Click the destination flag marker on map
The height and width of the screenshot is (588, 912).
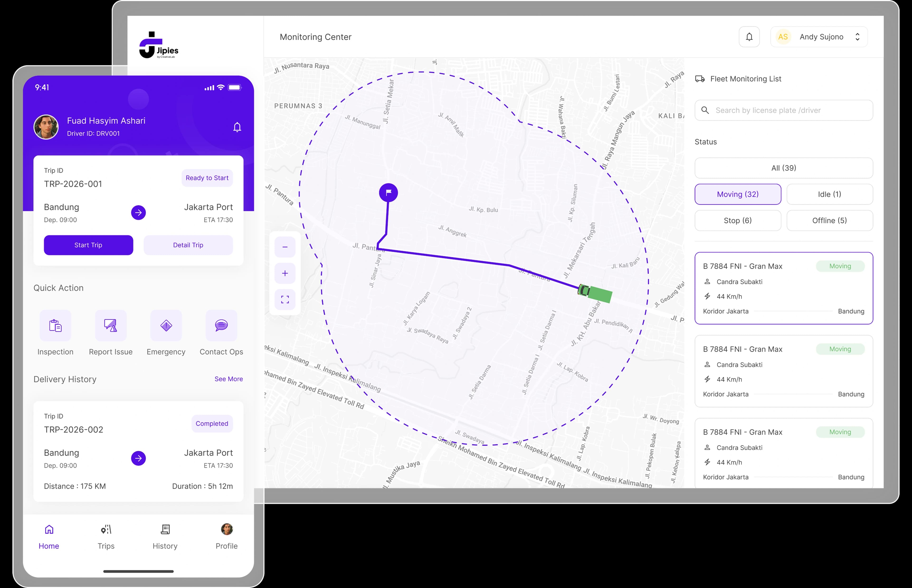(x=388, y=193)
